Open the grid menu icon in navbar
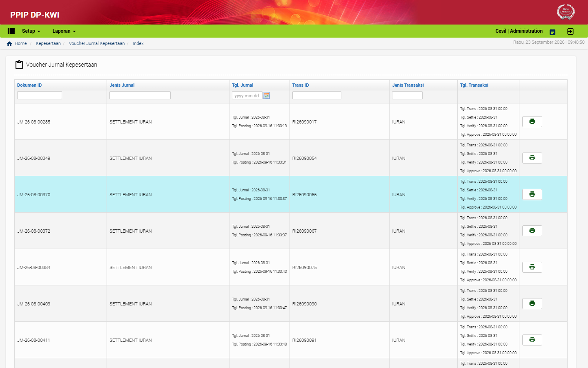588x368 pixels. [11, 31]
